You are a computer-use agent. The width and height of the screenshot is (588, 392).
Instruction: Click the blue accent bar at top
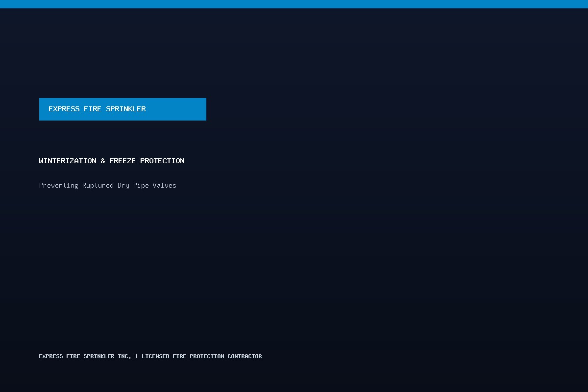pyautogui.click(x=294, y=4)
